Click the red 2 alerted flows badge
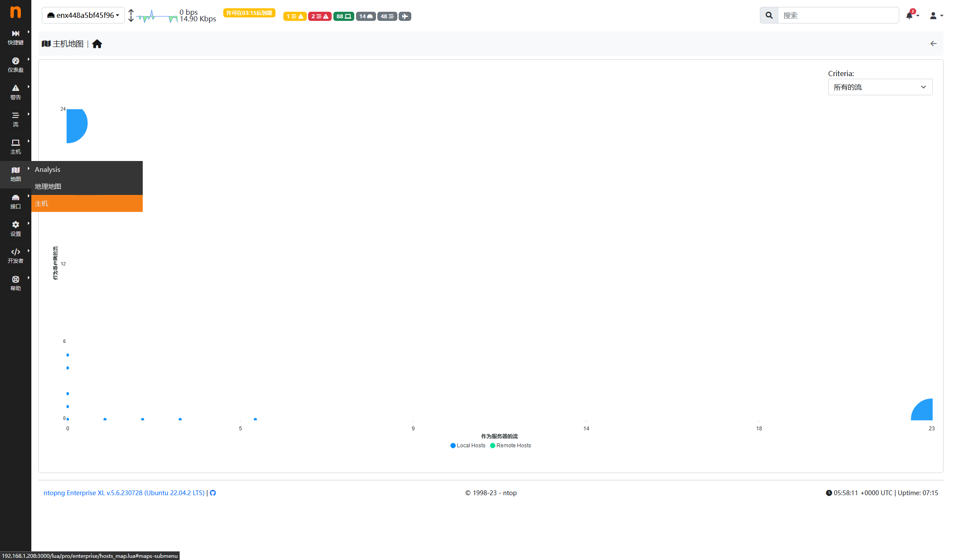 point(320,17)
